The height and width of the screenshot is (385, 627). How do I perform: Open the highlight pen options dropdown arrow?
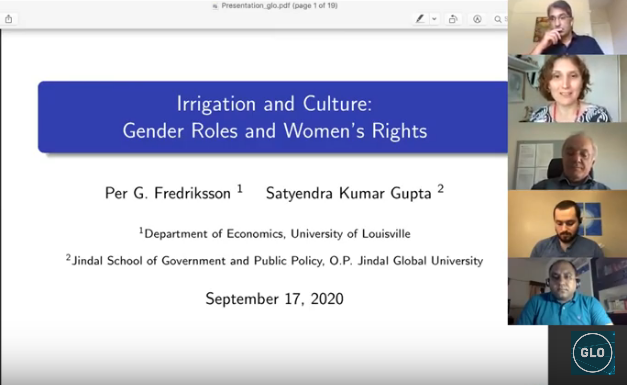(434, 19)
